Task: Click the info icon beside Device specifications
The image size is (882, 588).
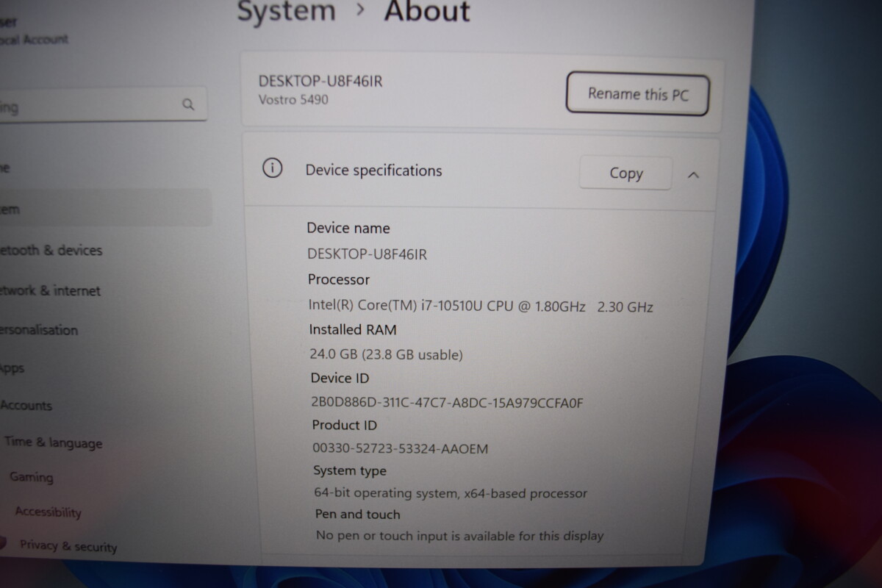Action: [x=272, y=169]
